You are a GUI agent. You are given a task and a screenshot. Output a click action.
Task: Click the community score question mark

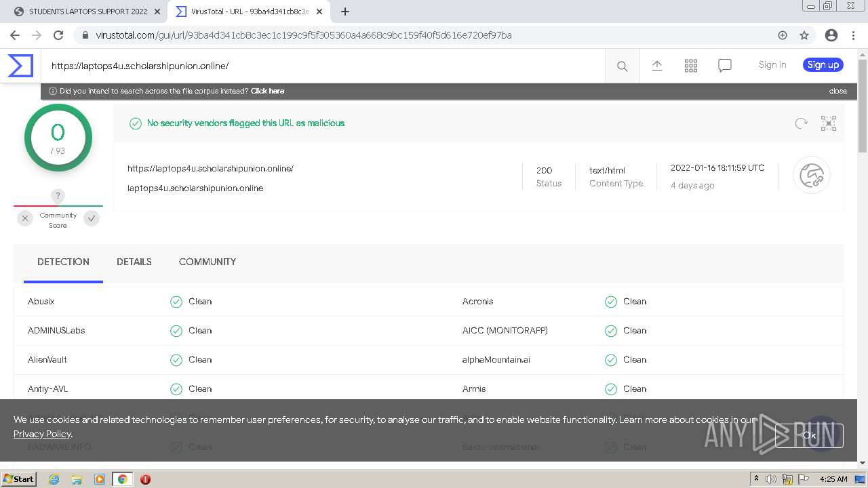(58, 196)
